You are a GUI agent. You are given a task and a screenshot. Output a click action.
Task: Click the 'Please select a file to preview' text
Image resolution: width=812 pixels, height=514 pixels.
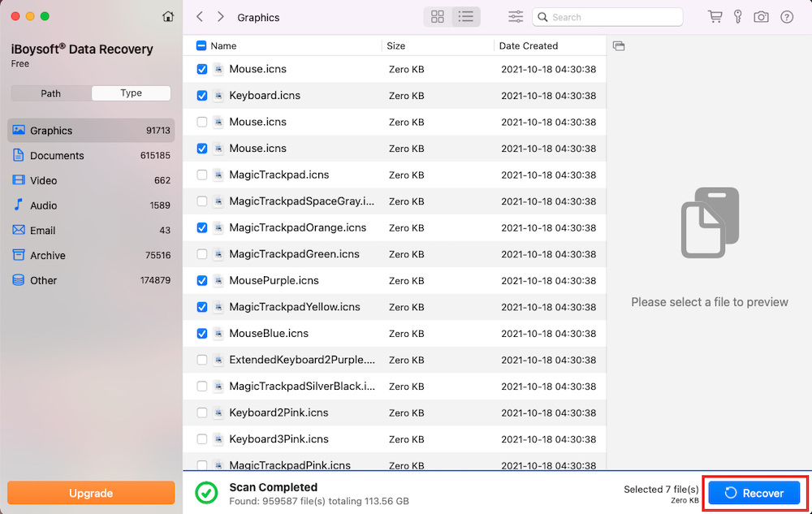(x=710, y=302)
